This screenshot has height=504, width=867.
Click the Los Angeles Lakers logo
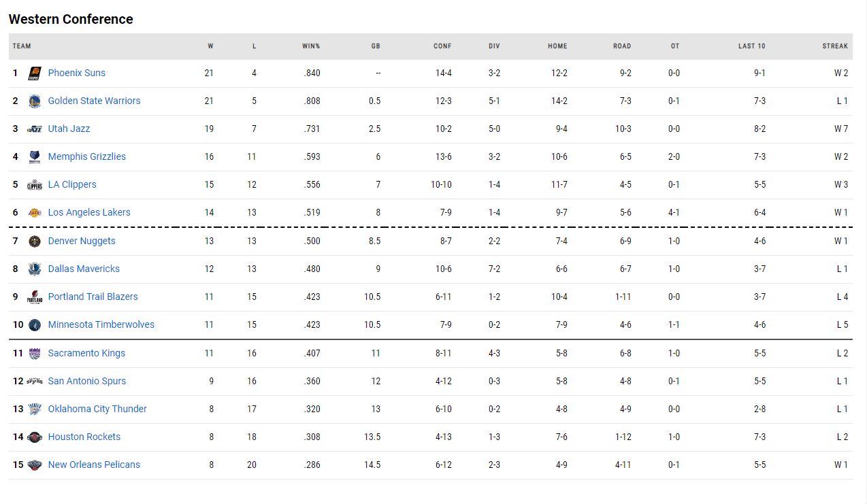(x=35, y=213)
